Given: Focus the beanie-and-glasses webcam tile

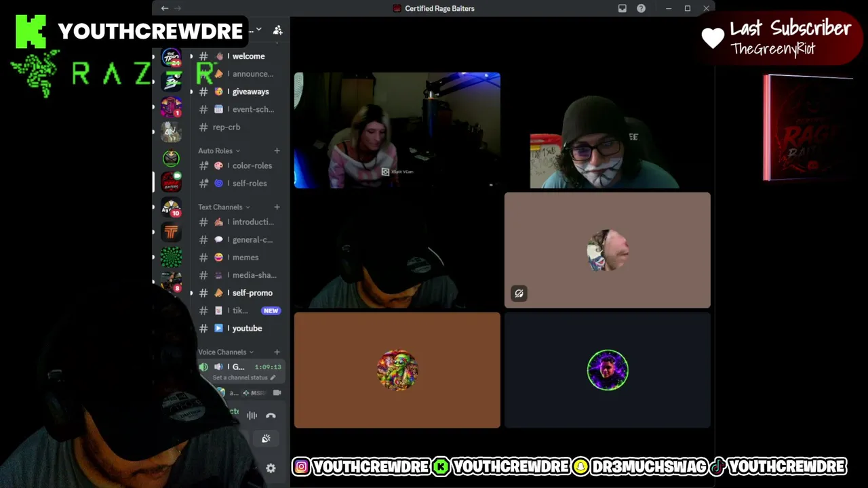Looking at the screenshot, I should point(608,130).
